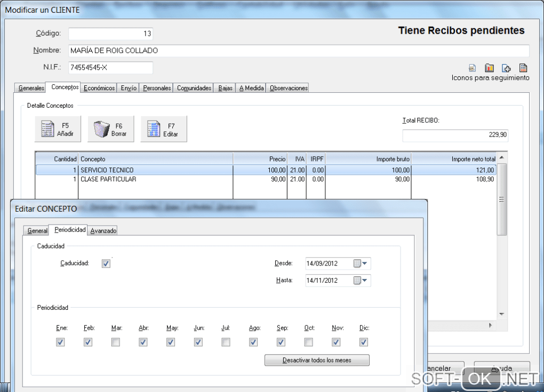This screenshot has width=544, height=392.
Task: Open the Bajas tab
Action: click(225, 88)
